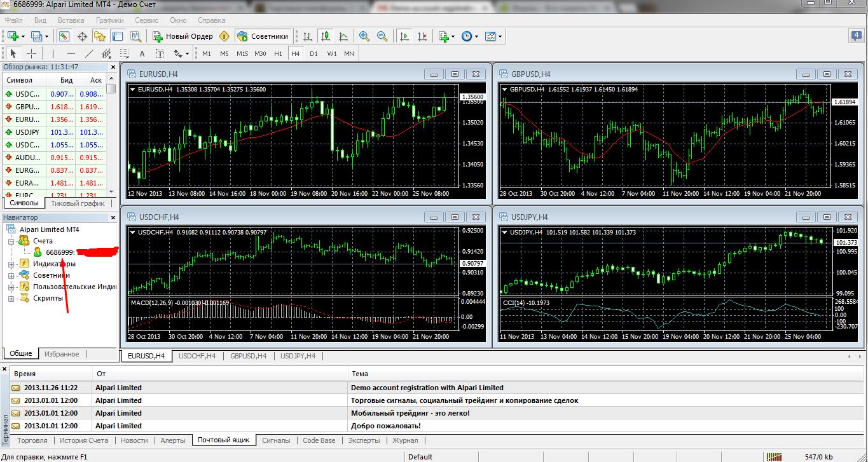Click the Новый Ордер button
This screenshot has height=462, width=868.
pyautogui.click(x=183, y=36)
